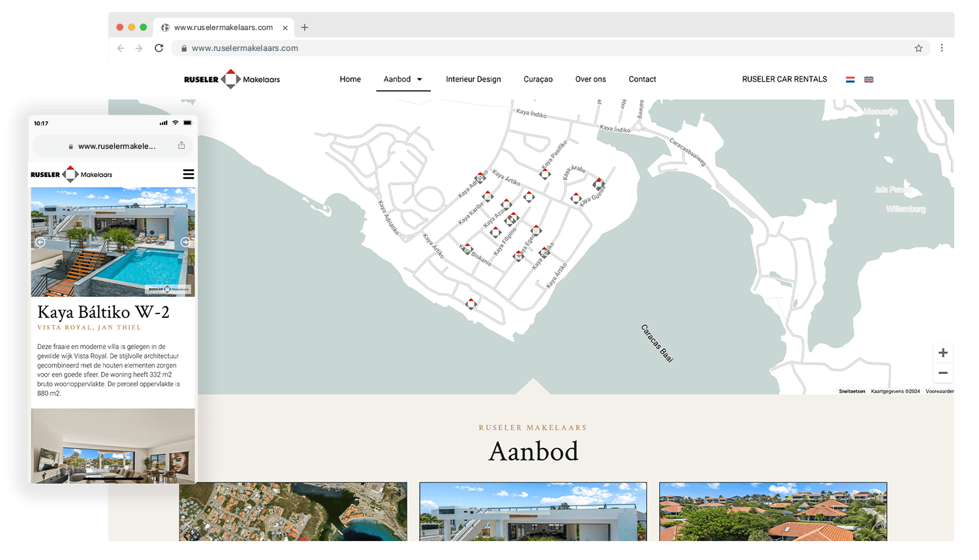Tap the share icon in mobile browser

[181, 146]
